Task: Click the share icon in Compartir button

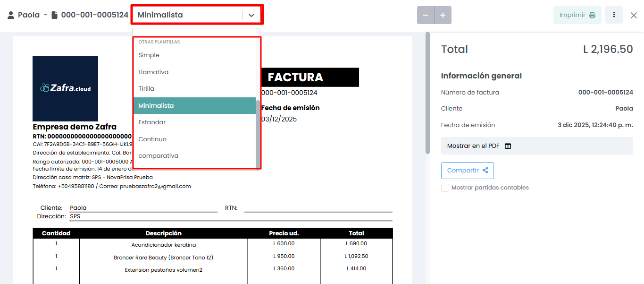Action: (x=485, y=171)
